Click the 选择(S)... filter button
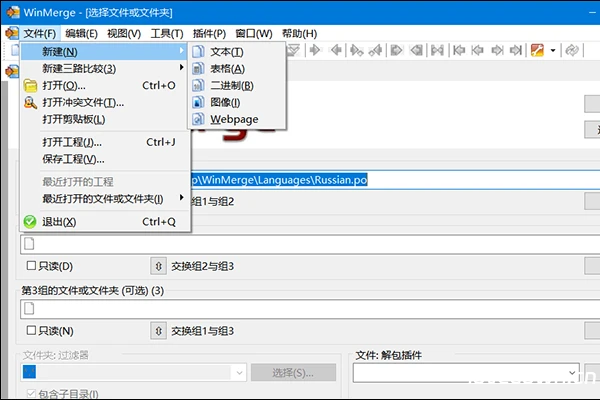600x400 pixels. [293, 372]
